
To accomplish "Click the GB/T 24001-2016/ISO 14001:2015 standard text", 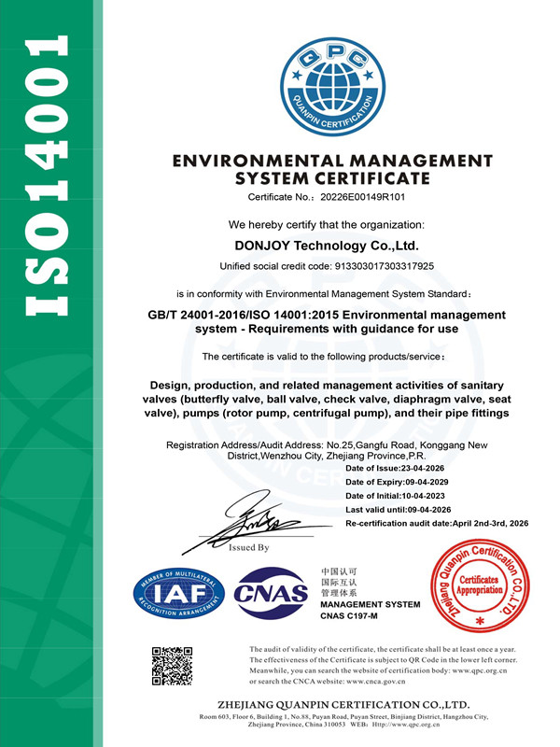I will pyautogui.click(x=327, y=321).
